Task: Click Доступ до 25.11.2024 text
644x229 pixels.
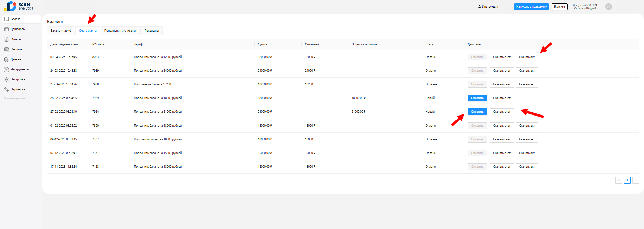Action: 585,5
